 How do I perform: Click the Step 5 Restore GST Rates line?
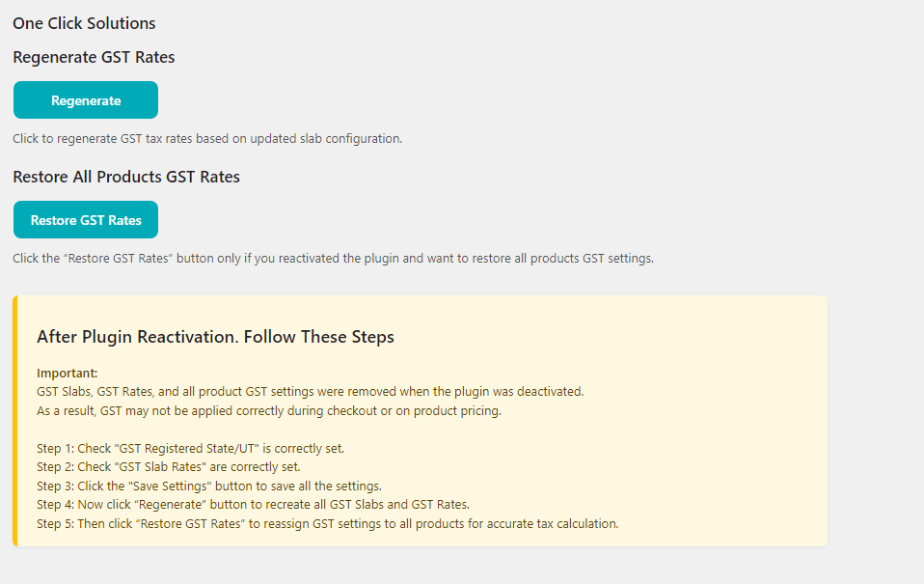pyautogui.click(x=327, y=523)
